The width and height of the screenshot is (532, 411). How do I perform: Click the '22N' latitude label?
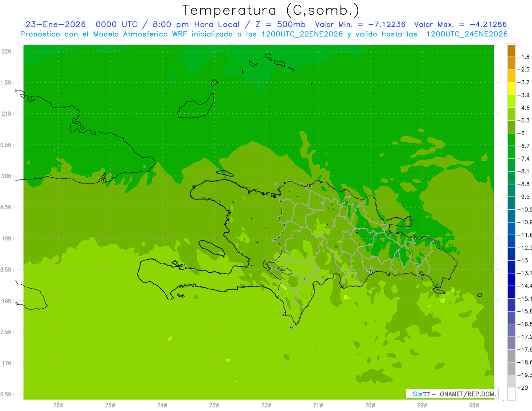[x=7, y=51]
